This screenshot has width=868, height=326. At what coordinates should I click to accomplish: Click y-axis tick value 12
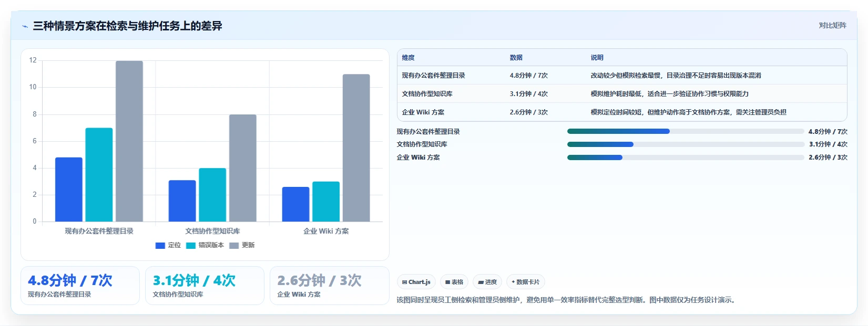click(33, 60)
